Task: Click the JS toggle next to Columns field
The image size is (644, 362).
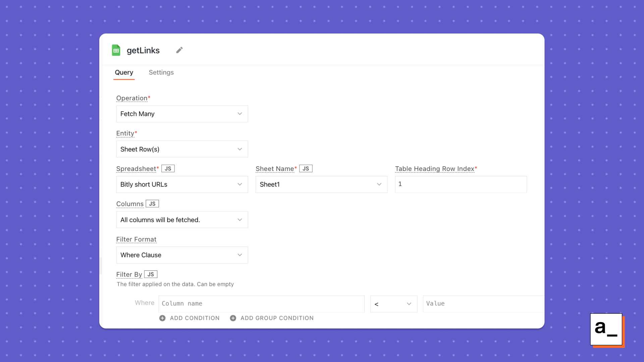Action: coord(152,203)
